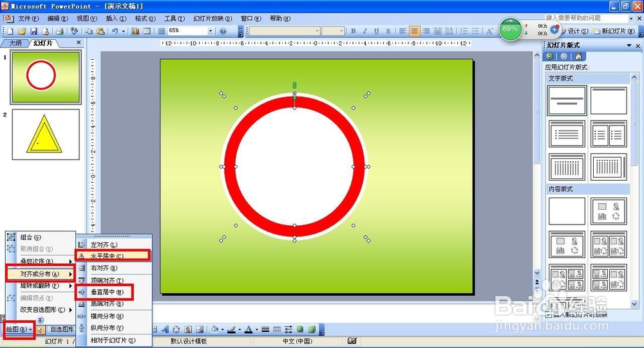Screen dimensions: 644x348
Task: Click the Shadow S text icon
Action: coord(388,31)
